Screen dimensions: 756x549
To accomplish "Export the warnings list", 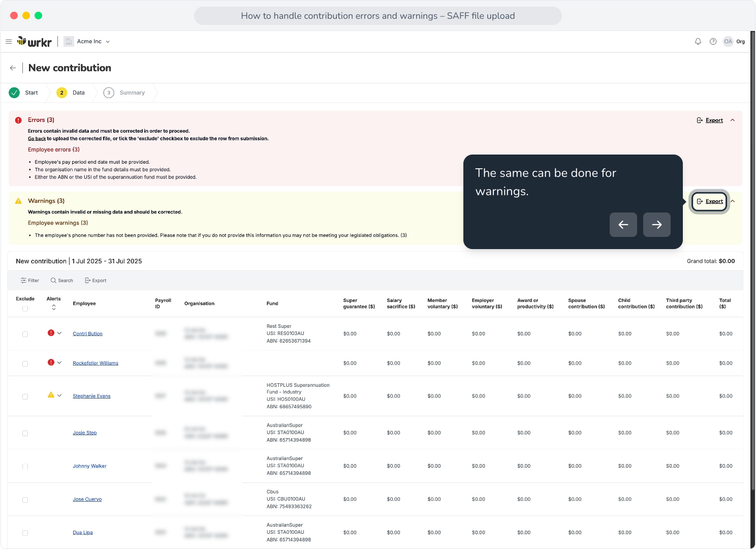I will tap(710, 202).
